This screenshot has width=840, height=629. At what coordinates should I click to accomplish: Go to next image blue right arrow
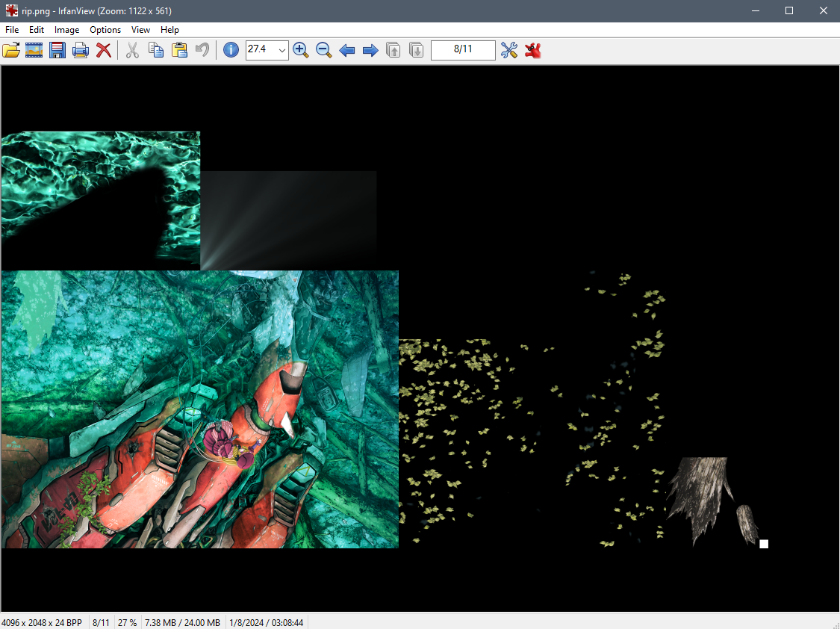[x=370, y=50]
